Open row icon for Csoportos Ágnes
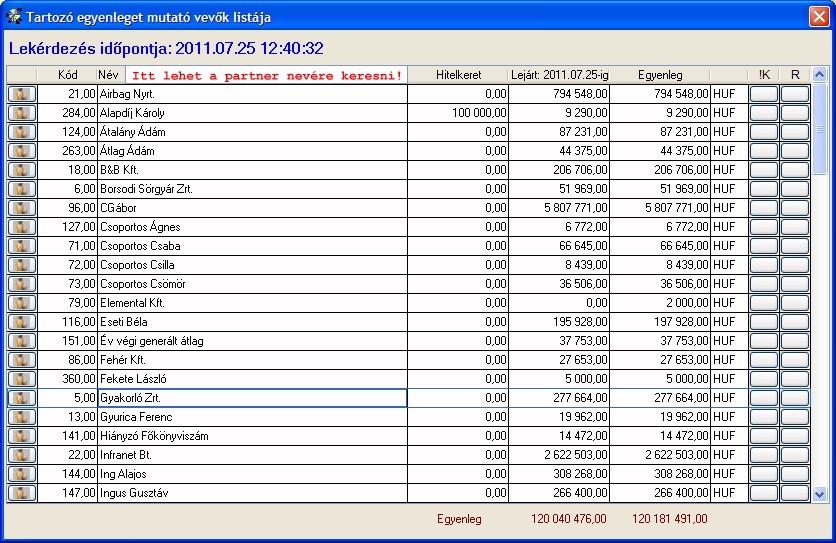The height and width of the screenshot is (543, 836). point(22,227)
